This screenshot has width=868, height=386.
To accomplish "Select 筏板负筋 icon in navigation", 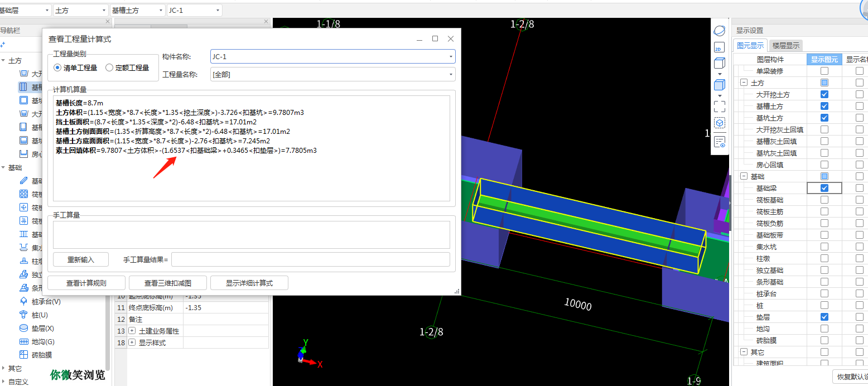I will [x=23, y=221].
